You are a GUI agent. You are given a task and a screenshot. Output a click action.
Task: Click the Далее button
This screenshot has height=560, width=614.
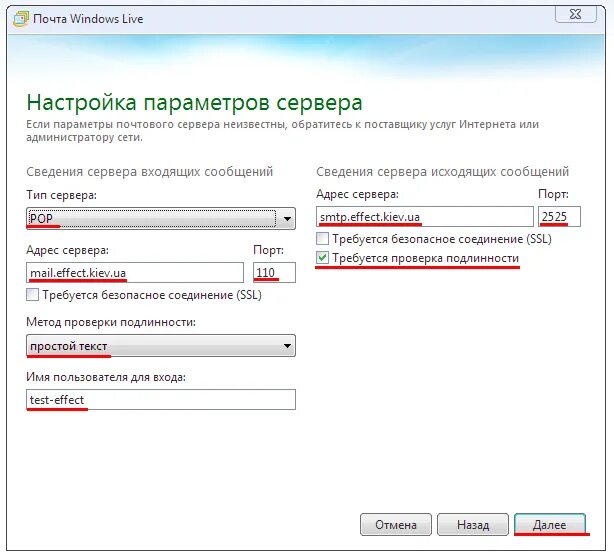[x=550, y=524]
